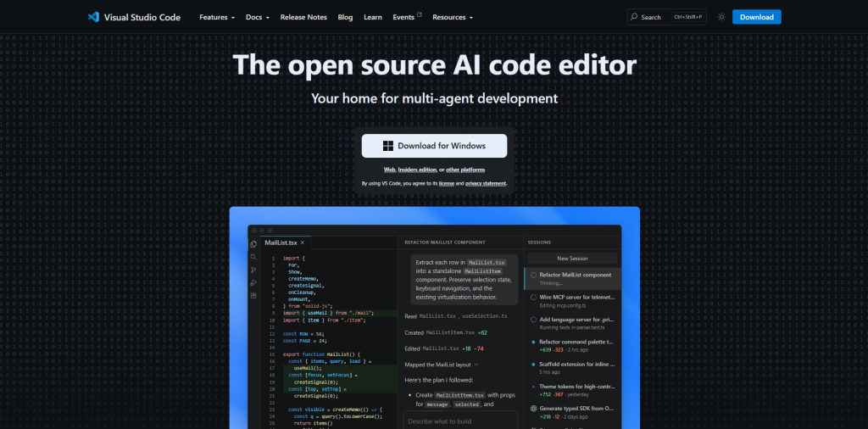Open the other platforms link
The width and height of the screenshot is (868, 429).
[x=465, y=170]
